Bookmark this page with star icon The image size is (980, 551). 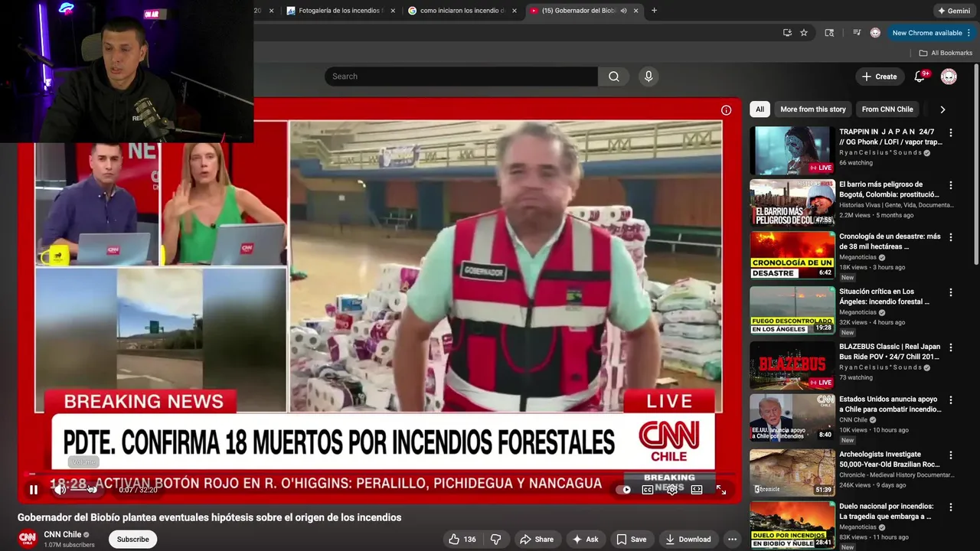[x=804, y=33]
